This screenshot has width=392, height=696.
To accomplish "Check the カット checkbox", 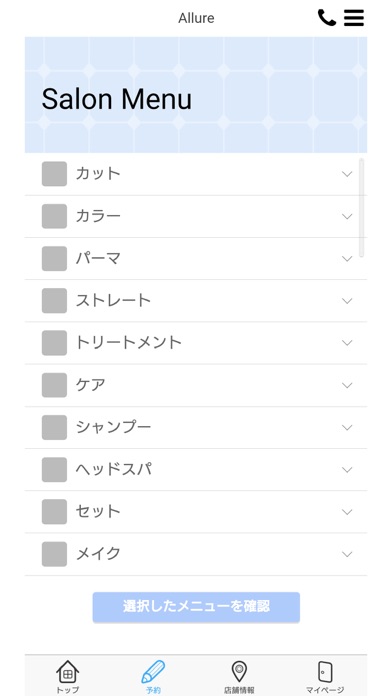I will (54, 174).
